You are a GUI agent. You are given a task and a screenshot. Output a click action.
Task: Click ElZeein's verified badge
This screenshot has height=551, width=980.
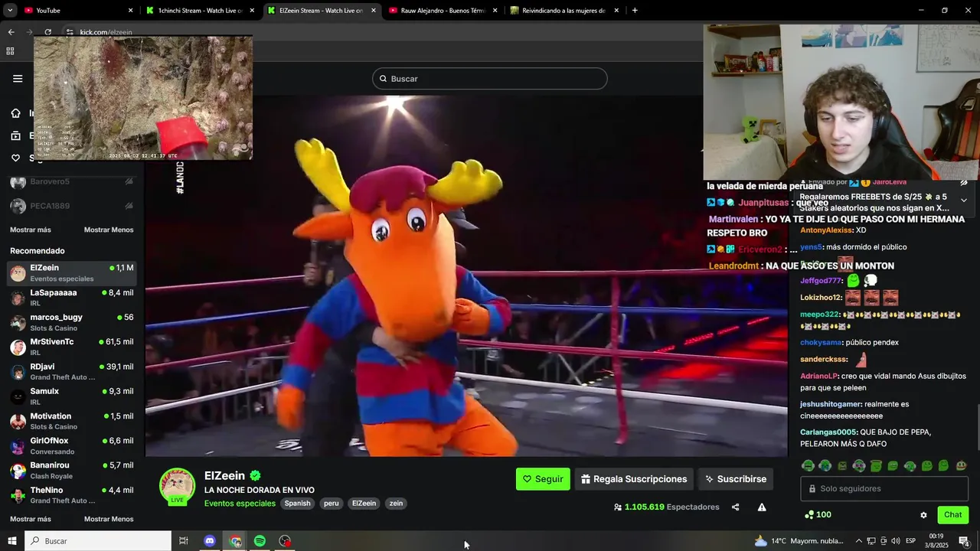coord(256,475)
